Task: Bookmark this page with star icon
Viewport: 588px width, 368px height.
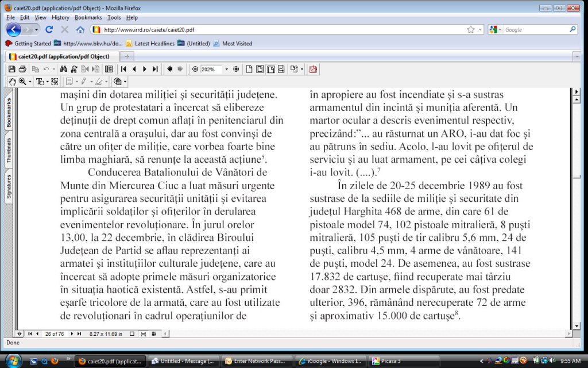Action: click(x=471, y=29)
